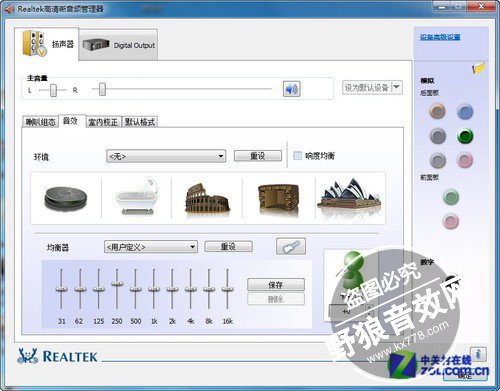Select the bathtub environment preset
The width and height of the screenshot is (500, 391).
click(x=137, y=197)
